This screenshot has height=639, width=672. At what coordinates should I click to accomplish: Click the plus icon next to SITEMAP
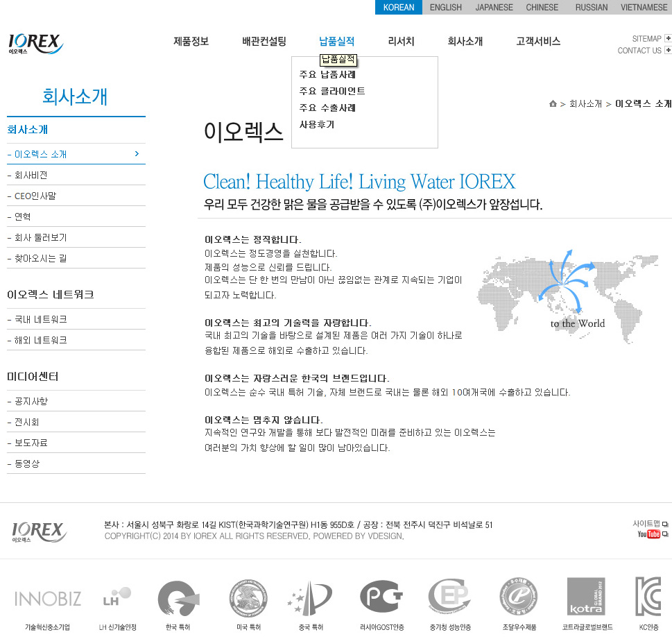click(x=668, y=39)
